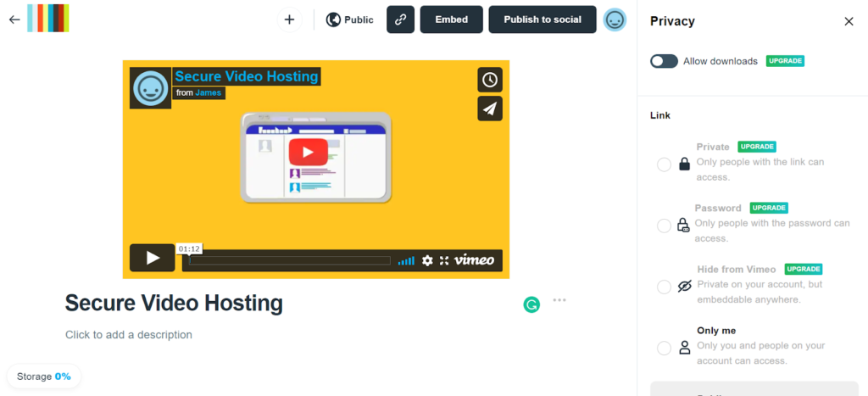This screenshot has height=396, width=868.
Task: Click the video progress bar
Action: pyautogui.click(x=290, y=260)
